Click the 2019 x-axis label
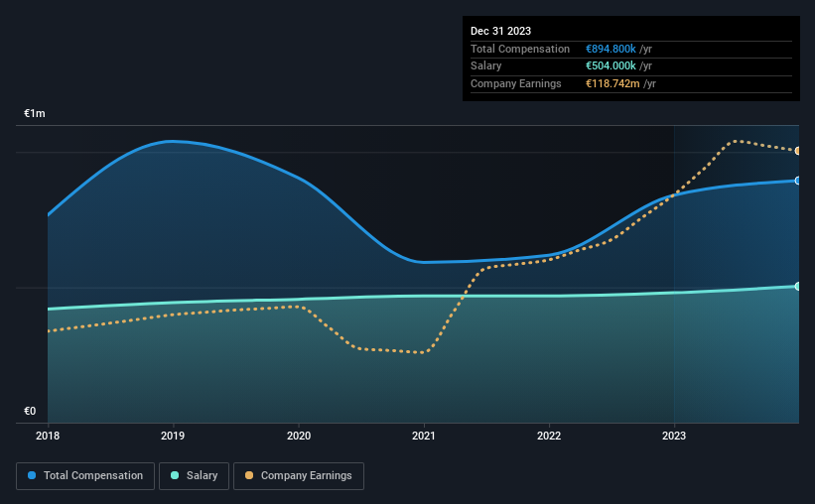Screen dimensions: 815x504 173,436
